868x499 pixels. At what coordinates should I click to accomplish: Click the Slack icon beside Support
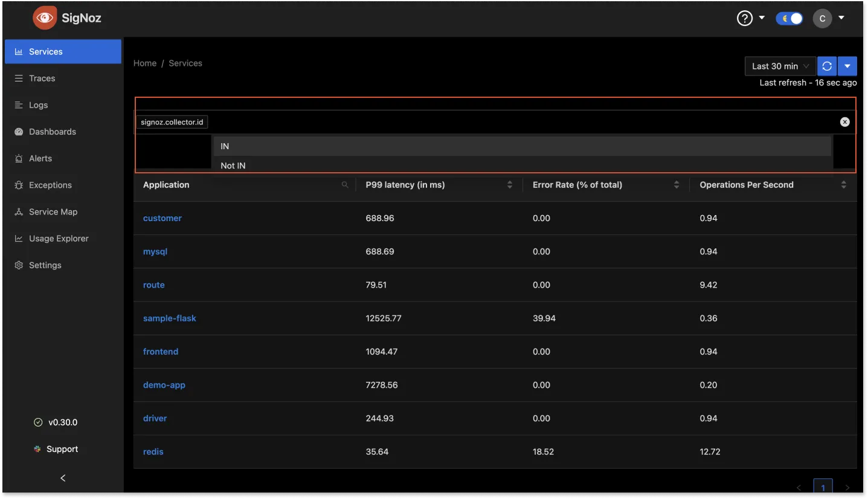coord(37,449)
